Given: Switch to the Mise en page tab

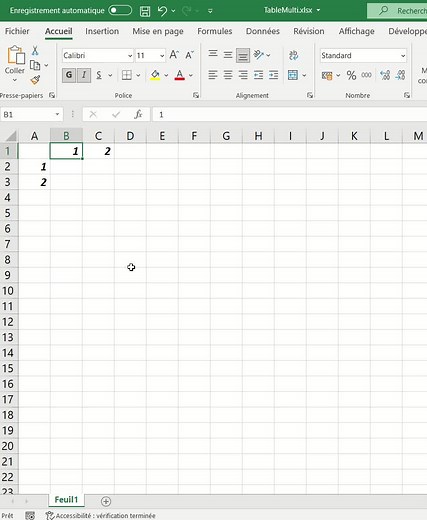Looking at the screenshot, I should 158,31.
